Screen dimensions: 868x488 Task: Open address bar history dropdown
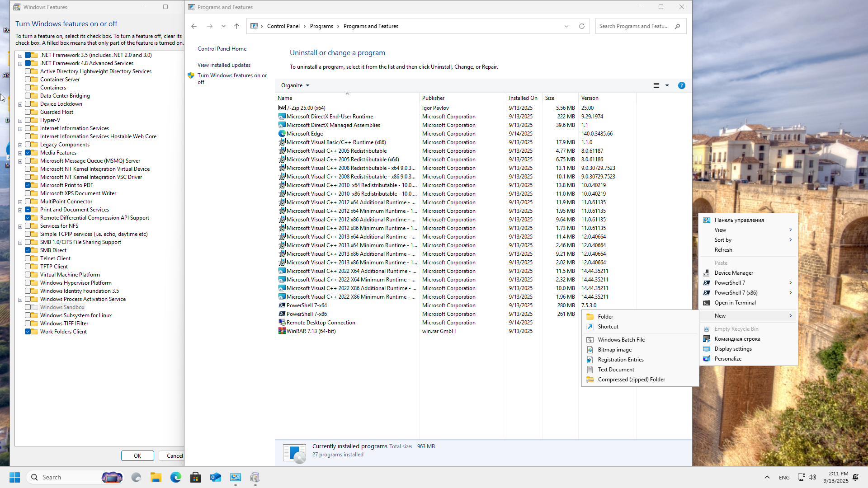566,26
